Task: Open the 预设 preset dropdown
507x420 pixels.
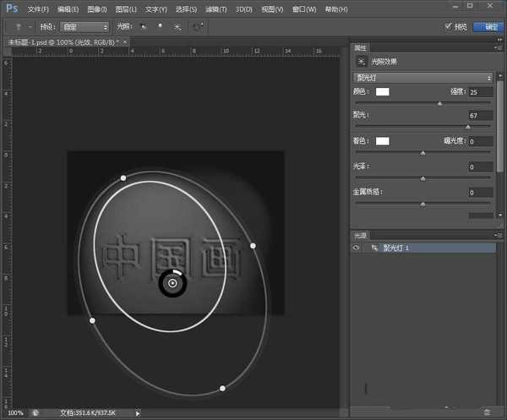Action: (84, 26)
